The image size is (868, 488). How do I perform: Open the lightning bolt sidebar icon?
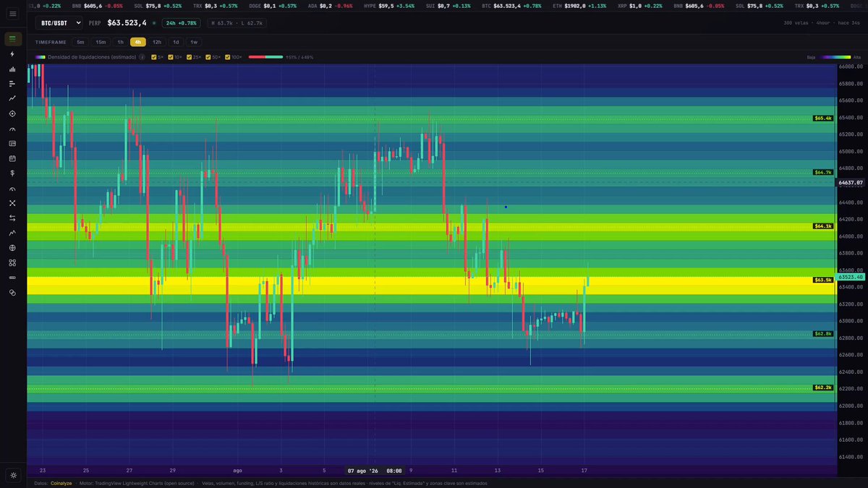click(x=12, y=53)
